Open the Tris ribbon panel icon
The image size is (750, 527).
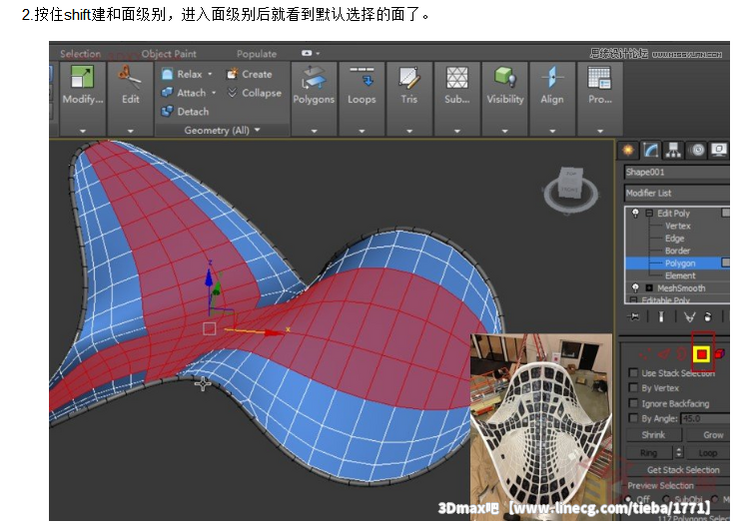409,77
